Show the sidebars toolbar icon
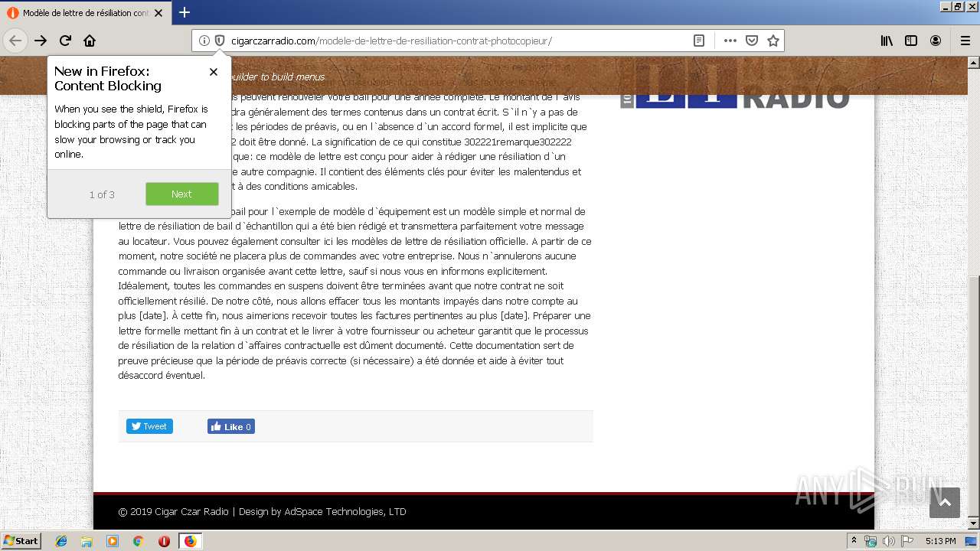 [911, 41]
